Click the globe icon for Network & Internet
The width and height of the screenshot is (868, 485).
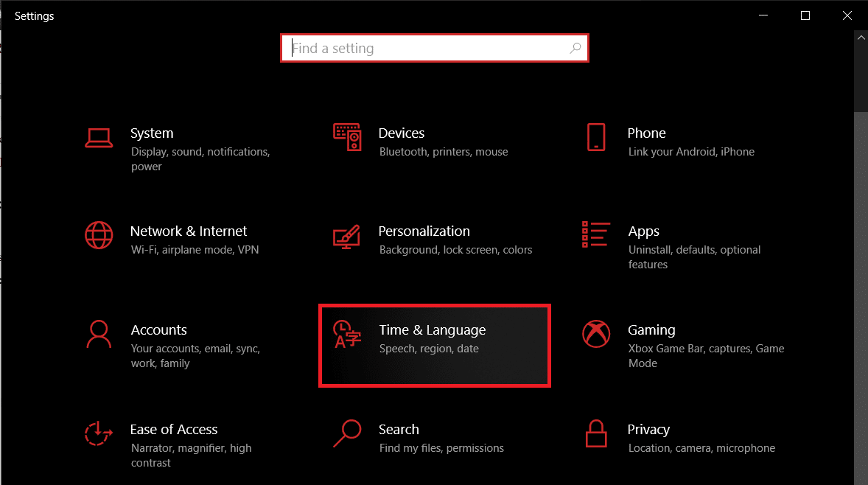pyautogui.click(x=99, y=237)
